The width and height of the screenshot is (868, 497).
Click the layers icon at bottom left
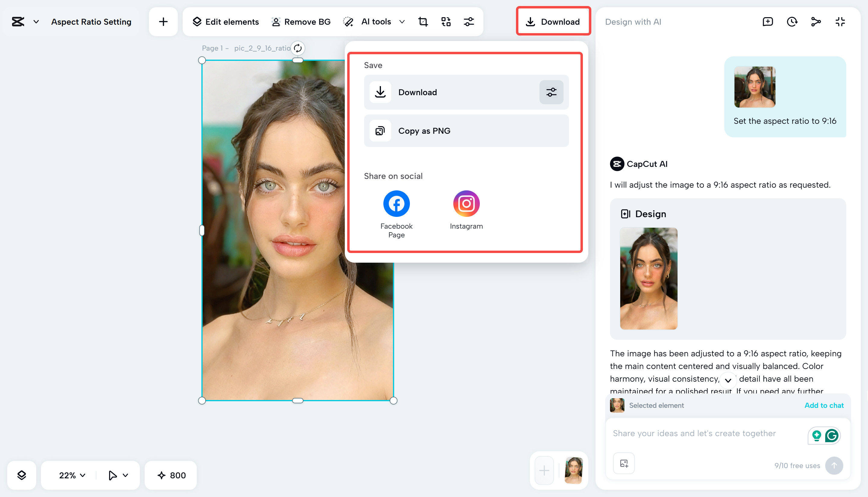pos(21,475)
